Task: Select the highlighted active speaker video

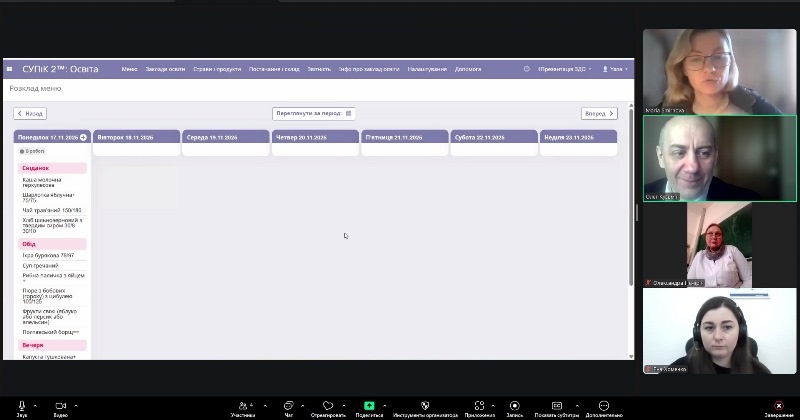Action: (x=719, y=158)
